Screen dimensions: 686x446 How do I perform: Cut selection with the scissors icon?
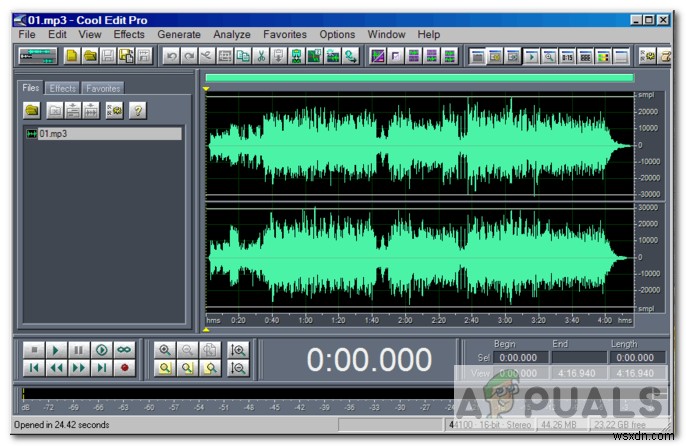click(x=261, y=56)
